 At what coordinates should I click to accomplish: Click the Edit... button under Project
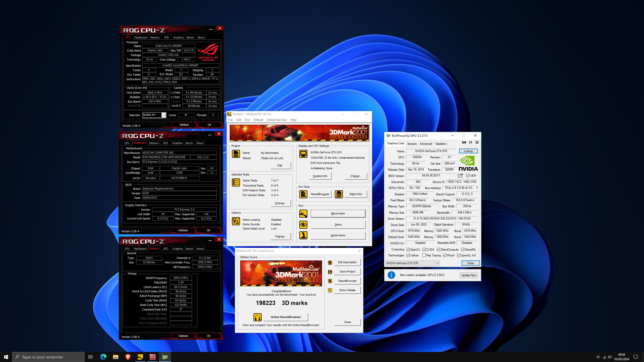(281, 166)
